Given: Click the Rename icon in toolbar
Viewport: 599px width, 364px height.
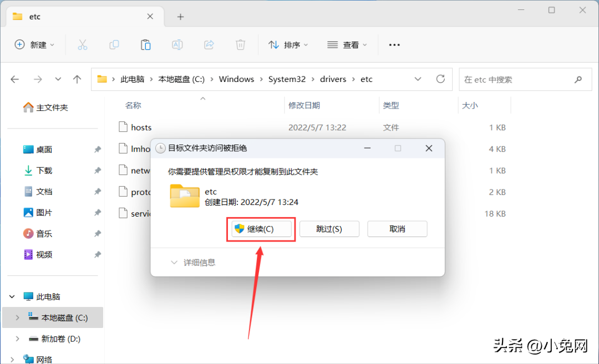Looking at the screenshot, I should (x=177, y=45).
